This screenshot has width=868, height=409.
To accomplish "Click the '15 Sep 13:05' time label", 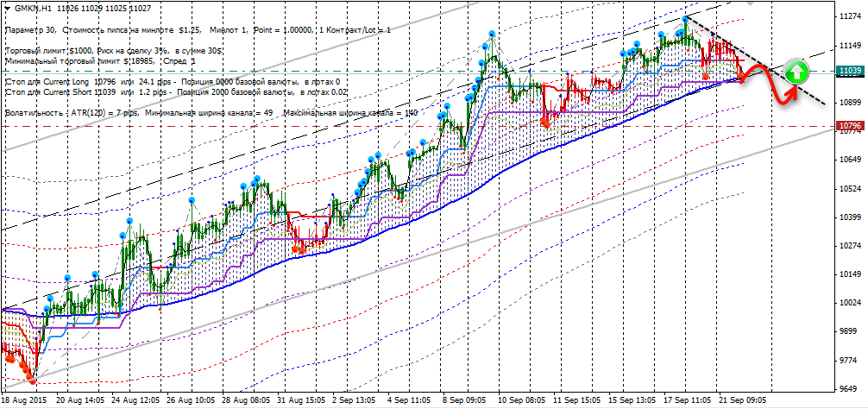I will coord(632,400).
